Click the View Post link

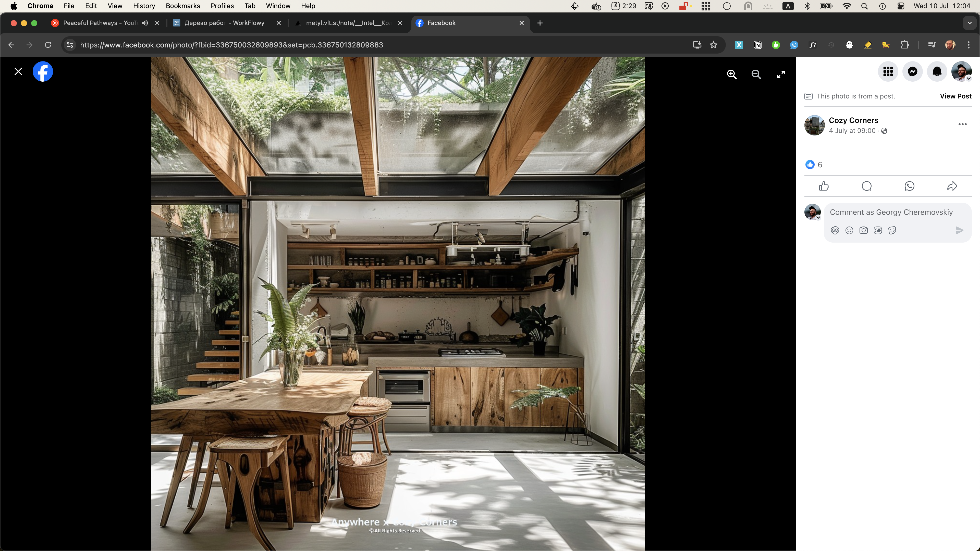point(955,96)
